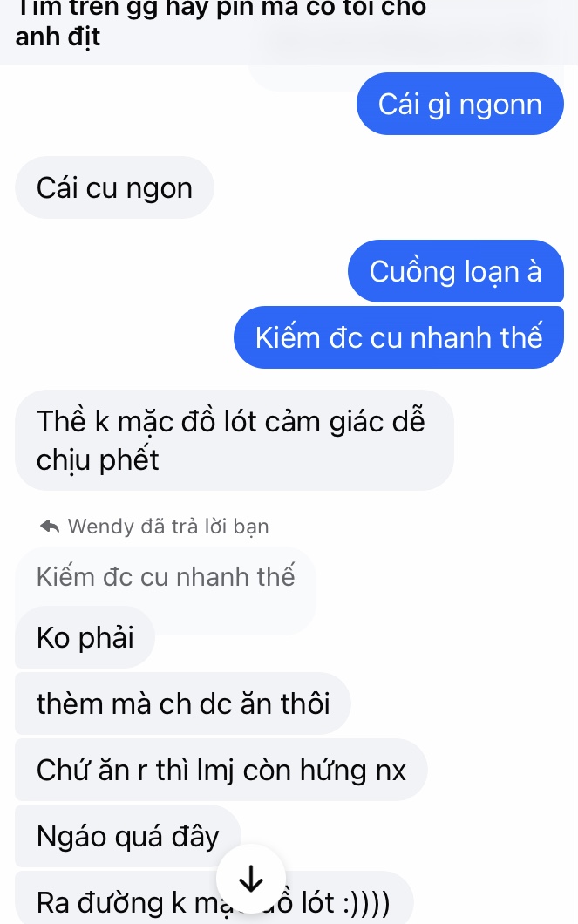The height and width of the screenshot is (924, 578).
Task: Tap 'chịu phết' text in the two-line message
Action: tap(98, 459)
